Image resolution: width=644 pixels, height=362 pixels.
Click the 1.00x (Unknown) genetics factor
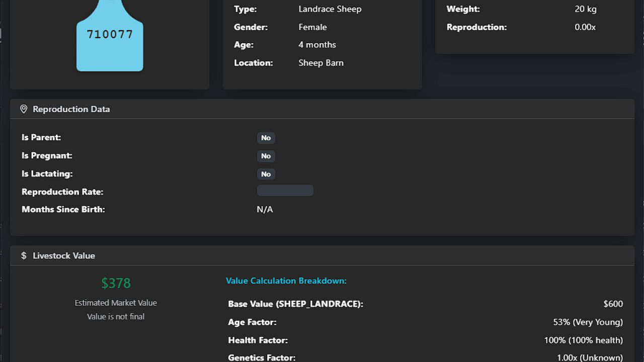589,357
